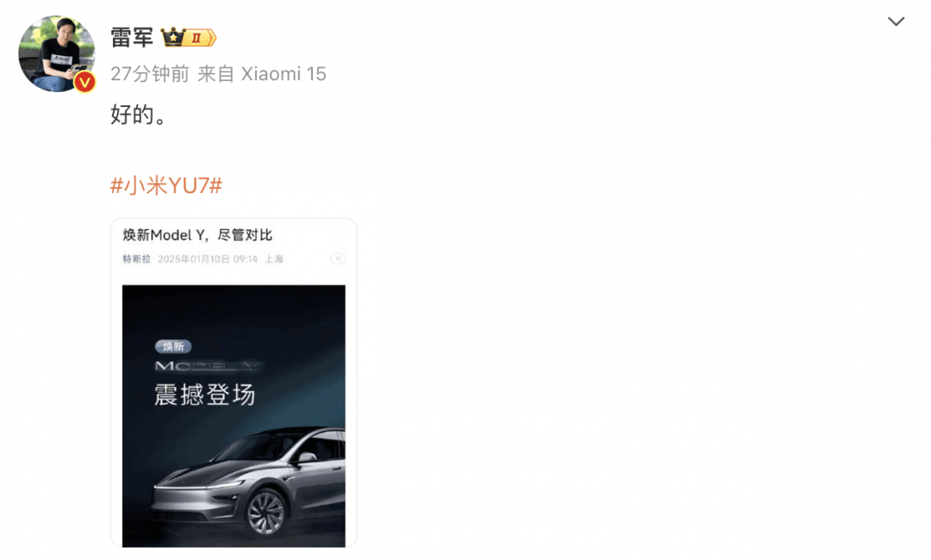
Task: Click the 好的。 post text
Action: click(x=138, y=115)
